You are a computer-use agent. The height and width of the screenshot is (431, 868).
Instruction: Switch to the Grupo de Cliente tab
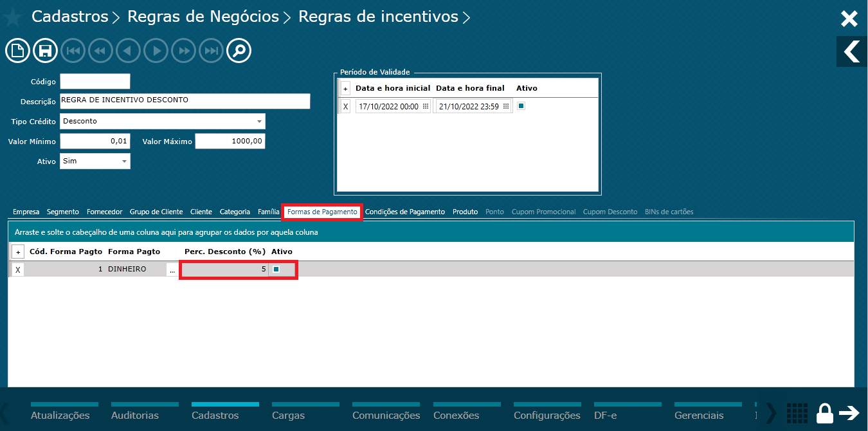156,212
